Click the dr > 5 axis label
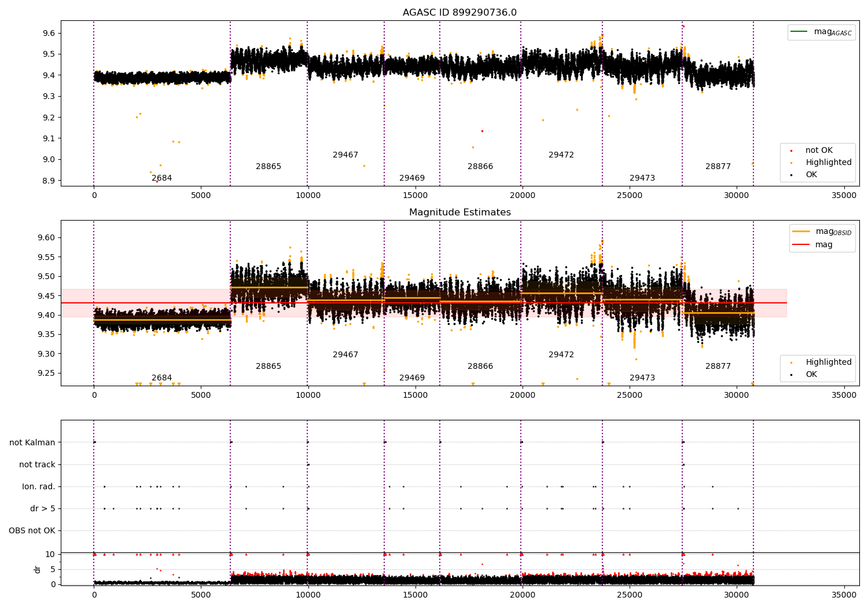Image resolution: width=868 pixels, height=608 pixels. click(43, 509)
